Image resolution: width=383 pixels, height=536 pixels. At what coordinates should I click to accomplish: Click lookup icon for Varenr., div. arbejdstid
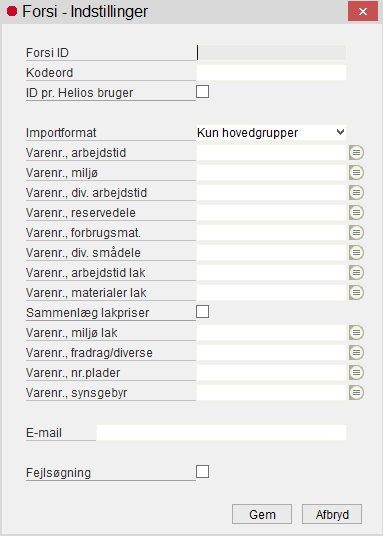356,192
